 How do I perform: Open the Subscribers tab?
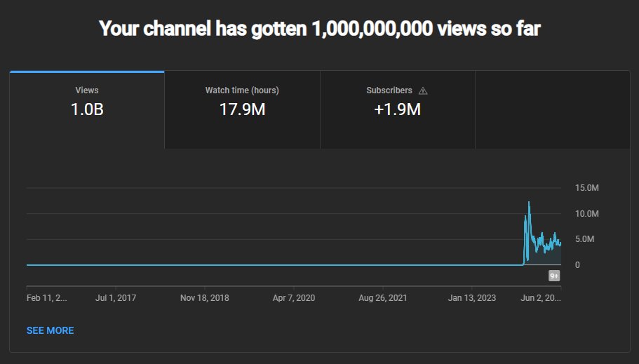pyautogui.click(x=397, y=110)
